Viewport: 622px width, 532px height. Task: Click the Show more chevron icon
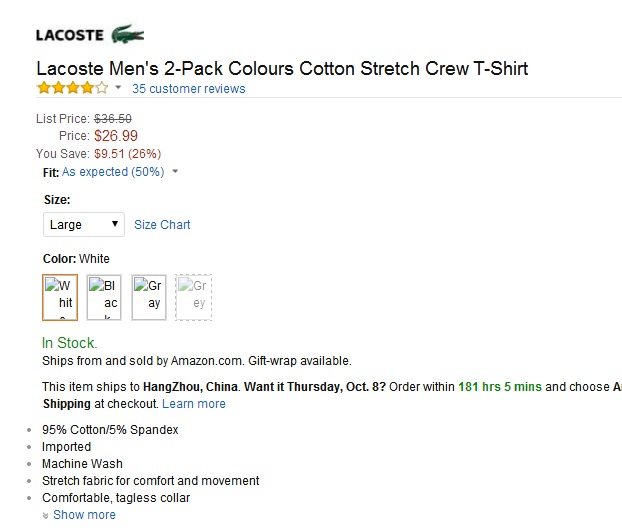coord(46,515)
